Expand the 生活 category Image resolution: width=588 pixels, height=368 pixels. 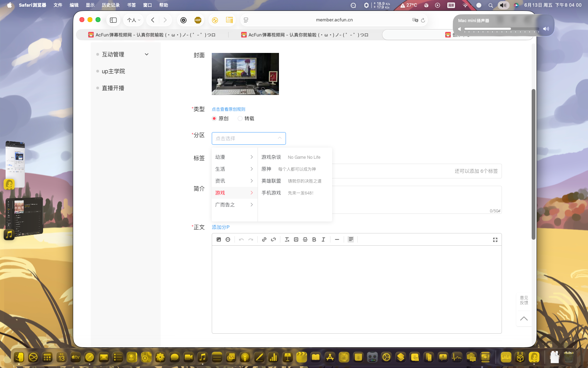click(234, 169)
